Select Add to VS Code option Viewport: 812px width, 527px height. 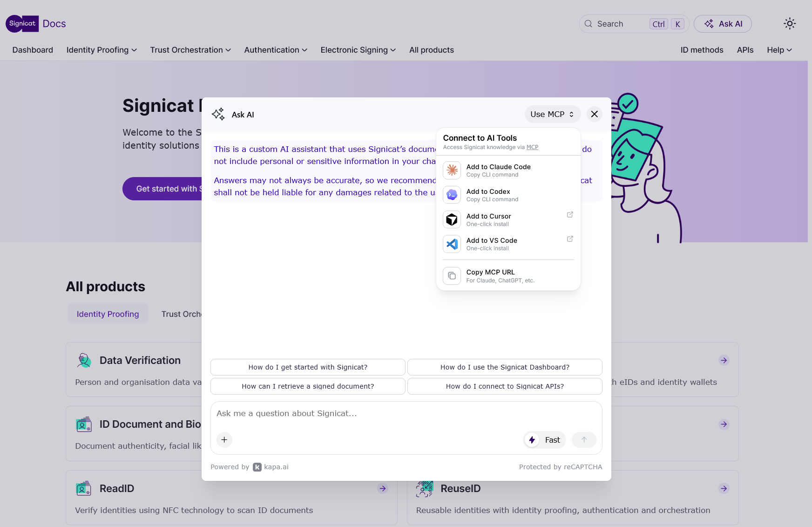click(x=508, y=244)
